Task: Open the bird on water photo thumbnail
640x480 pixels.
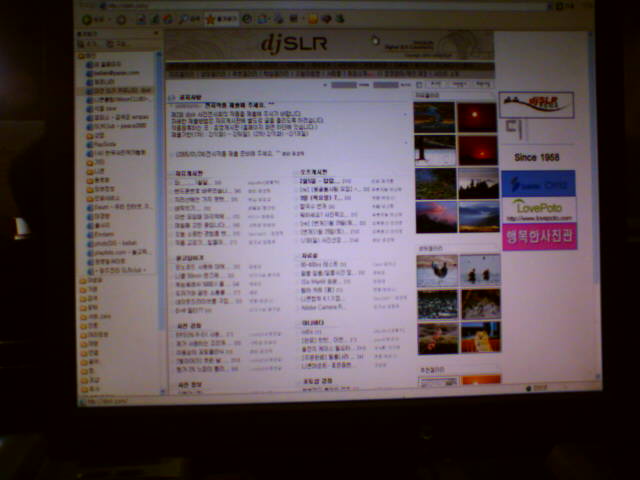Action: point(437,270)
